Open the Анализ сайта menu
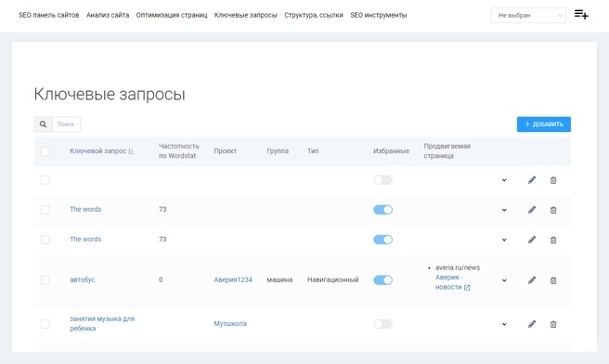 [108, 15]
